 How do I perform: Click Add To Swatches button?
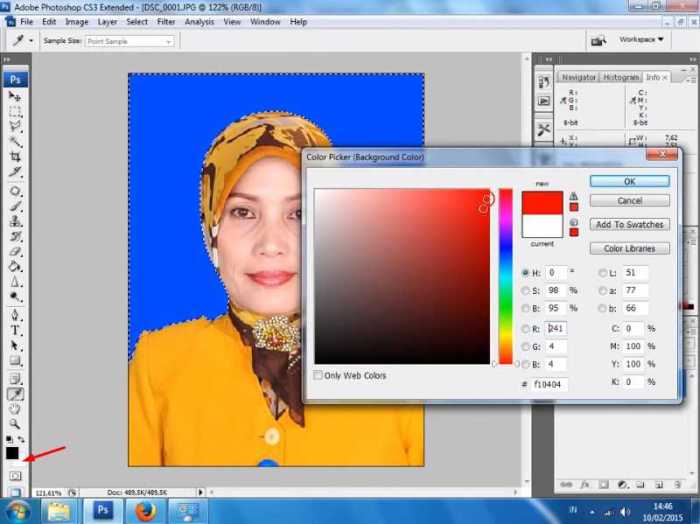pos(629,225)
